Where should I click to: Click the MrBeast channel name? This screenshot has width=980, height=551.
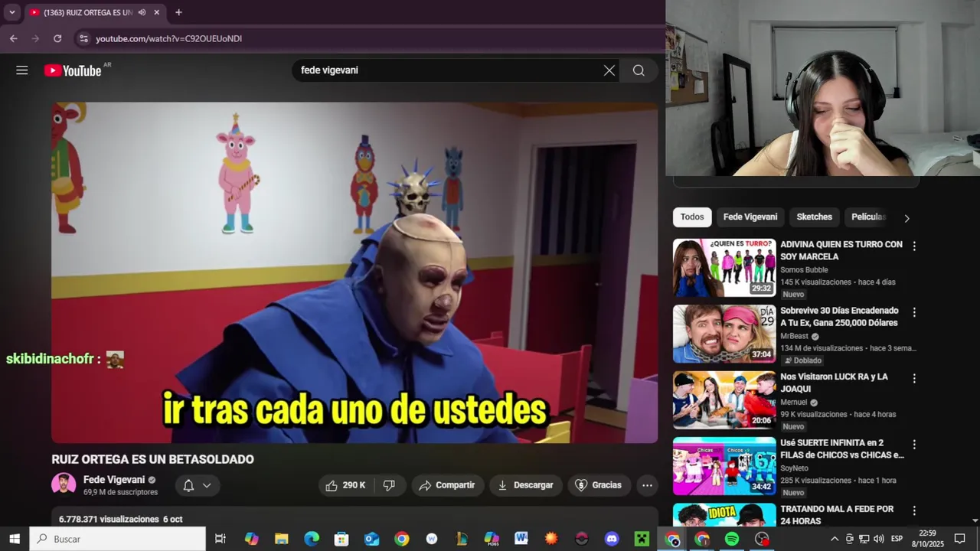click(x=794, y=336)
